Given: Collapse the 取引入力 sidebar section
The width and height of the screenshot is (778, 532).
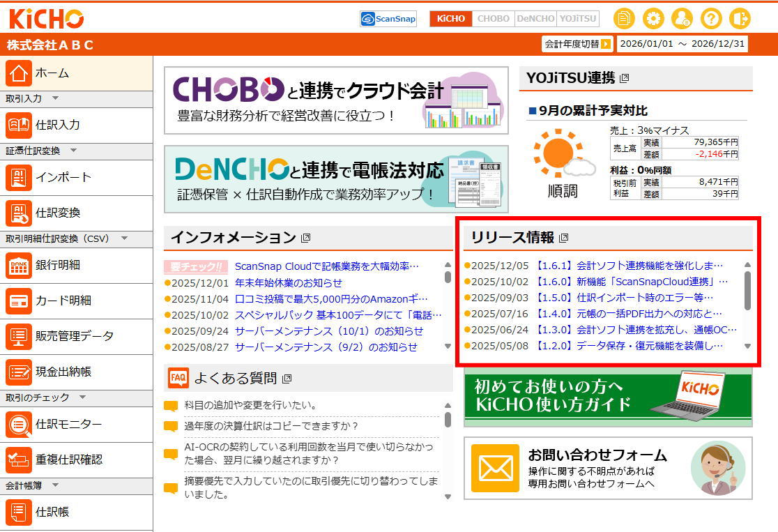Looking at the screenshot, I should (x=56, y=99).
